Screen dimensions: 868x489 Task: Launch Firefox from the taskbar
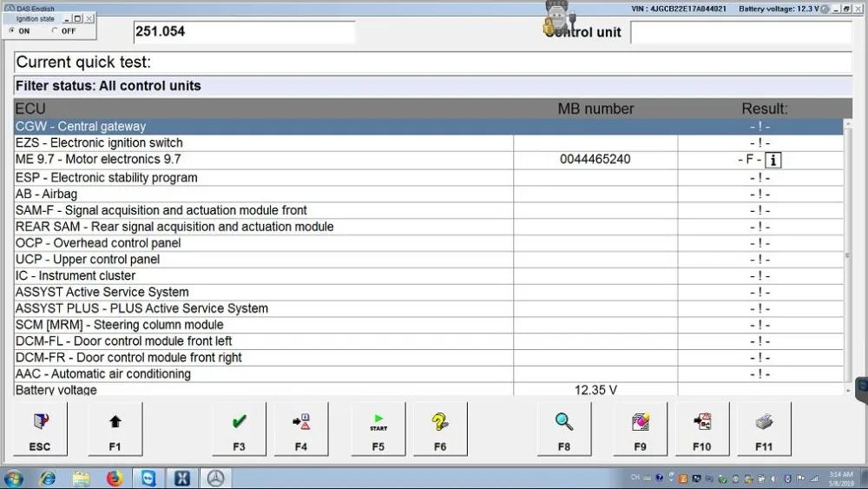tap(115, 478)
